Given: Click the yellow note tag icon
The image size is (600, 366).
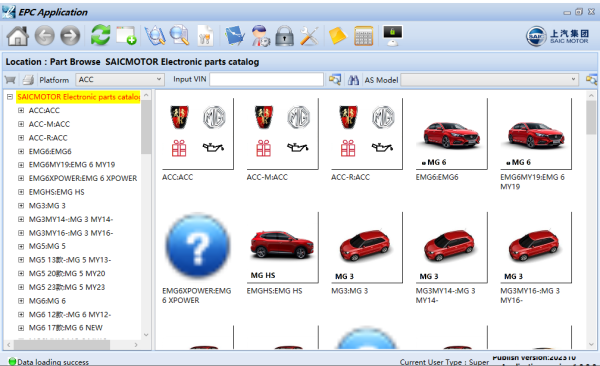Looking at the screenshot, I should tap(338, 36).
